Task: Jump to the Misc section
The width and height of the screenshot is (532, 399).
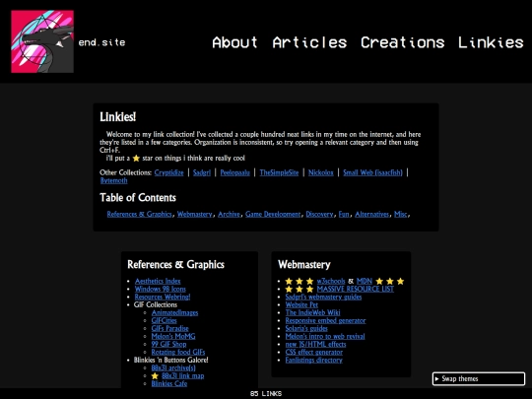Action: point(400,214)
